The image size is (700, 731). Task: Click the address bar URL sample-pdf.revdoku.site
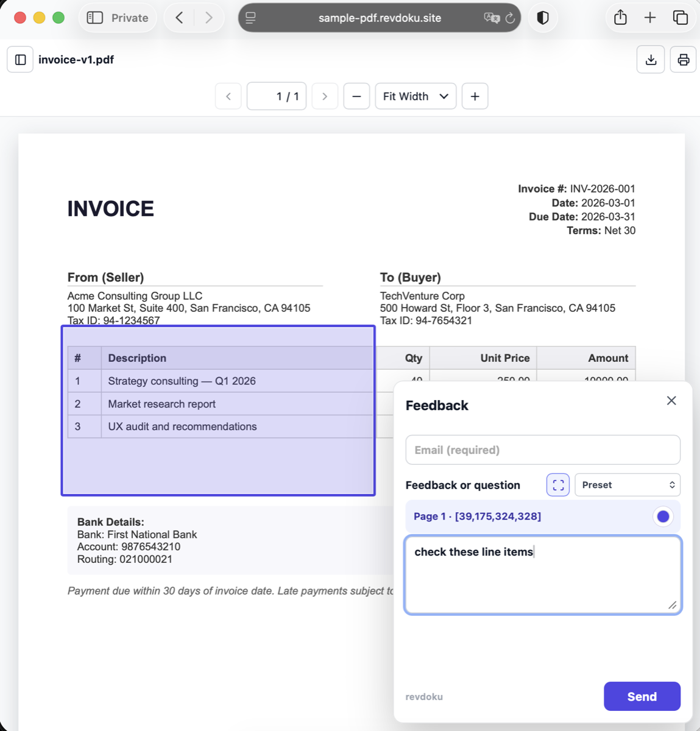[x=380, y=18]
